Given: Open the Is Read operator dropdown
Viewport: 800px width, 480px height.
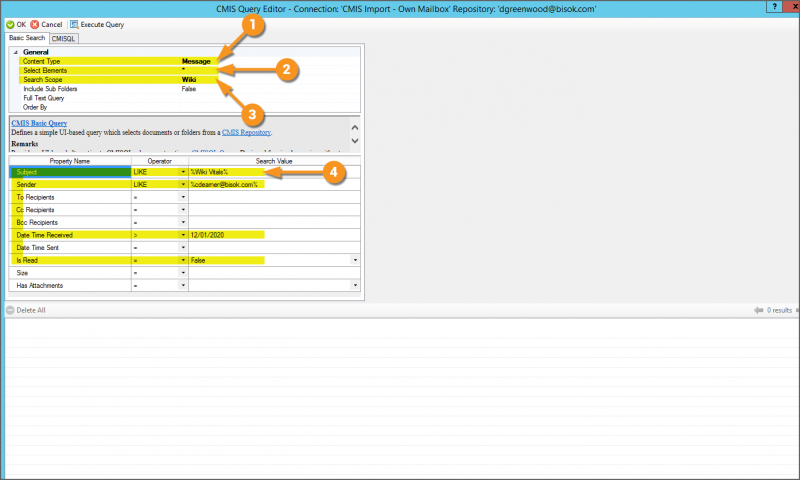Looking at the screenshot, I should click(x=183, y=260).
